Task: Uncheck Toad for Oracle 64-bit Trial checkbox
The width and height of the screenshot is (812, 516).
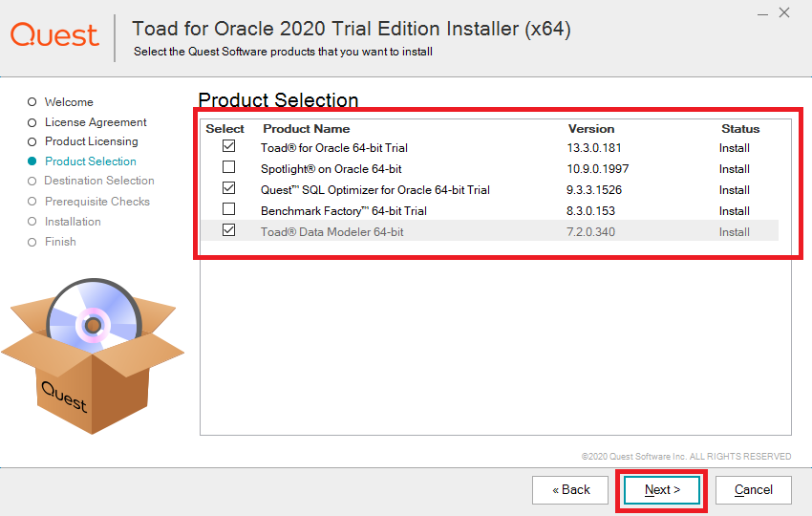Action: coord(228,146)
